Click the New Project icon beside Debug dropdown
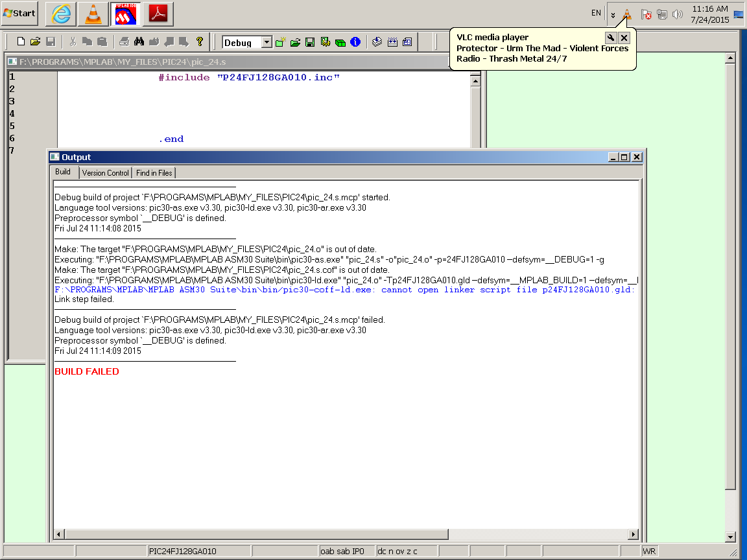The image size is (747, 560). (x=281, y=43)
